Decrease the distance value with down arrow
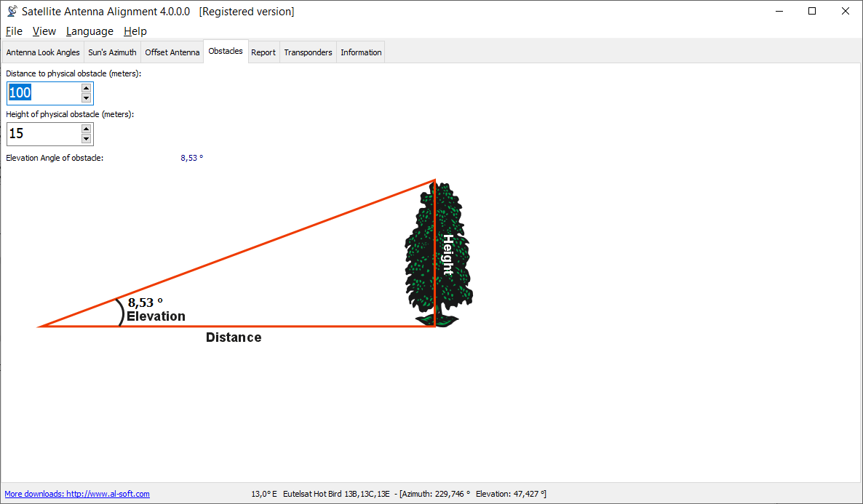863x504 pixels. click(x=86, y=98)
